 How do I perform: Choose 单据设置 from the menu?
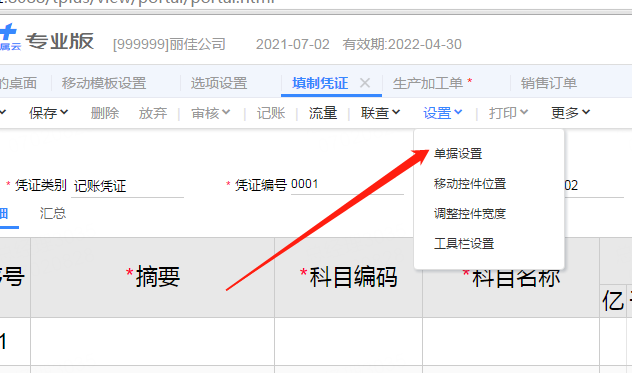[x=458, y=154]
